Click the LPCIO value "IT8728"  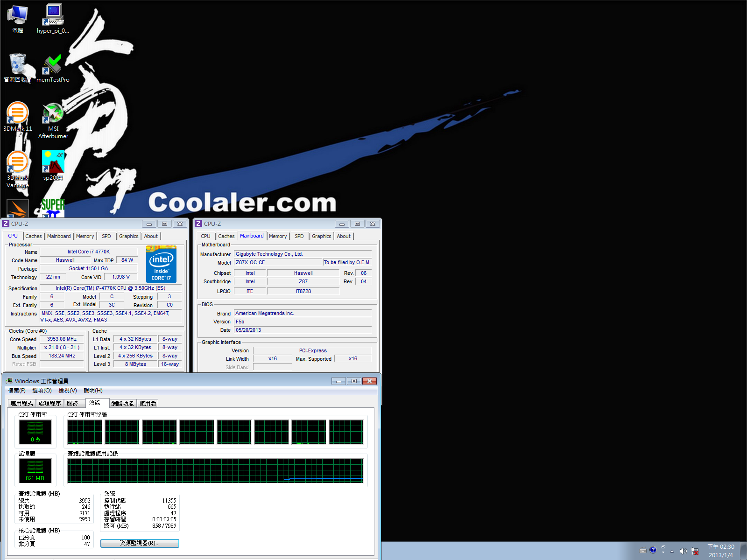(x=303, y=291)
